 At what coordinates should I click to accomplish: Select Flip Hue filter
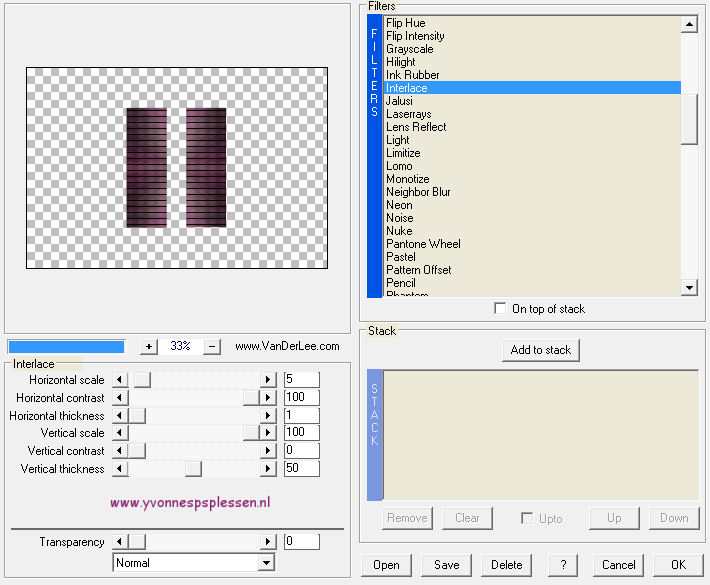pyautogui.click(x=532, y=23)
